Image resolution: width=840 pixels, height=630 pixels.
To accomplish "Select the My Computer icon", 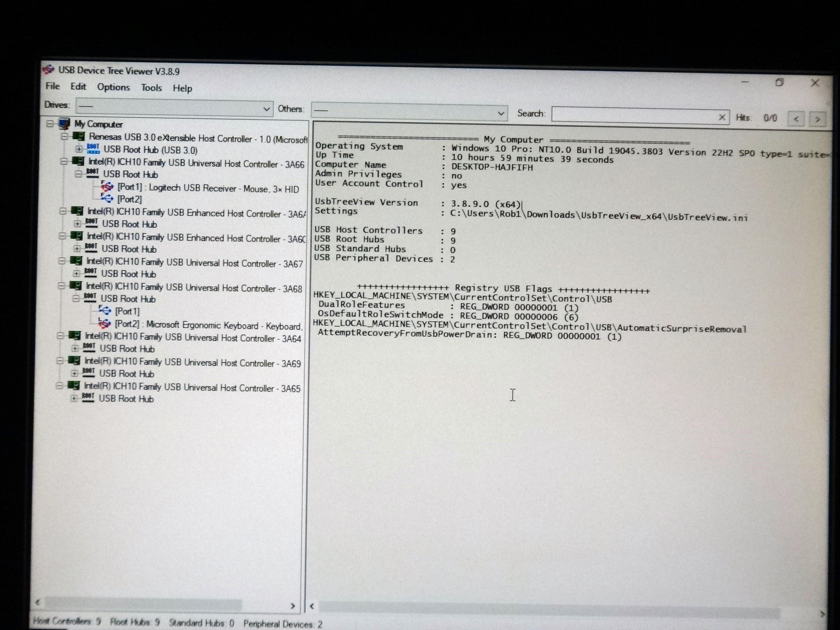I will click(x=64, y=123).
